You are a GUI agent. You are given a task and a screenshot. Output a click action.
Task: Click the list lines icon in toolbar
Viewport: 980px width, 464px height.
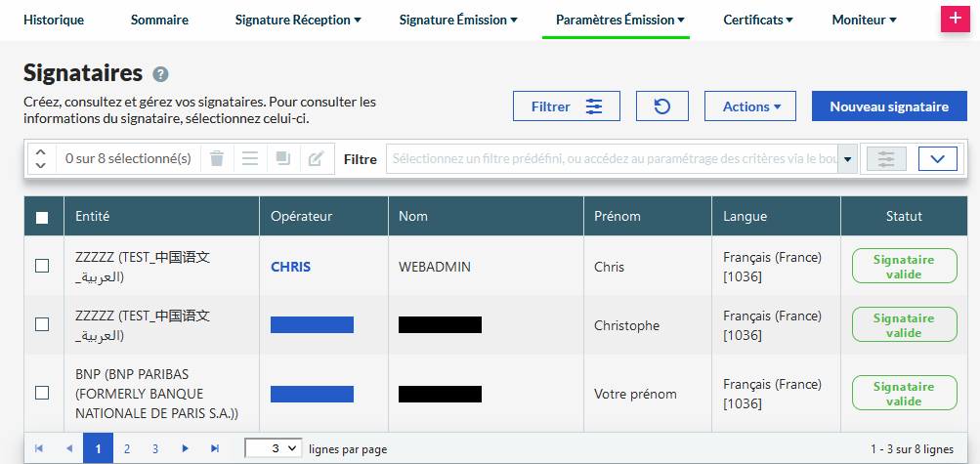coord(250,158)
